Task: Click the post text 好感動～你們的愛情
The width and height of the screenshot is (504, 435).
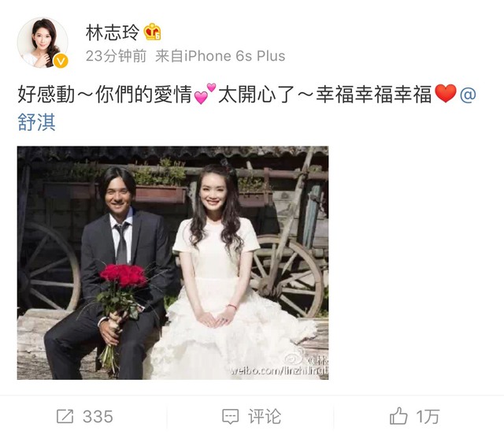Action: (x=105, y=94)
